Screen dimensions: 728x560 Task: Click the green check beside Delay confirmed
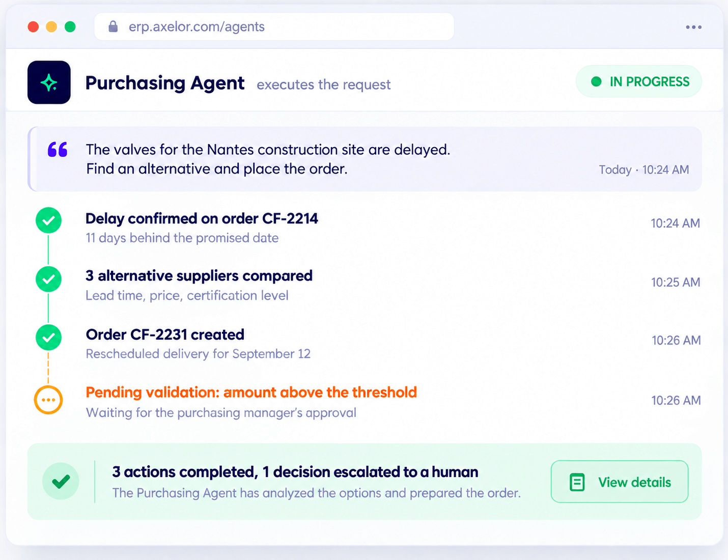pos(49,220)
